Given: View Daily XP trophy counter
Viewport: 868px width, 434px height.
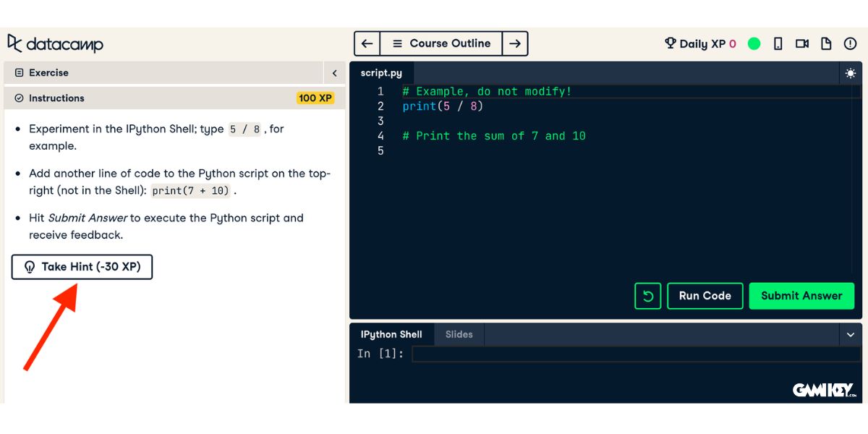Looking at the screenshot, I should pyautogui.click(x=700, y=43).
